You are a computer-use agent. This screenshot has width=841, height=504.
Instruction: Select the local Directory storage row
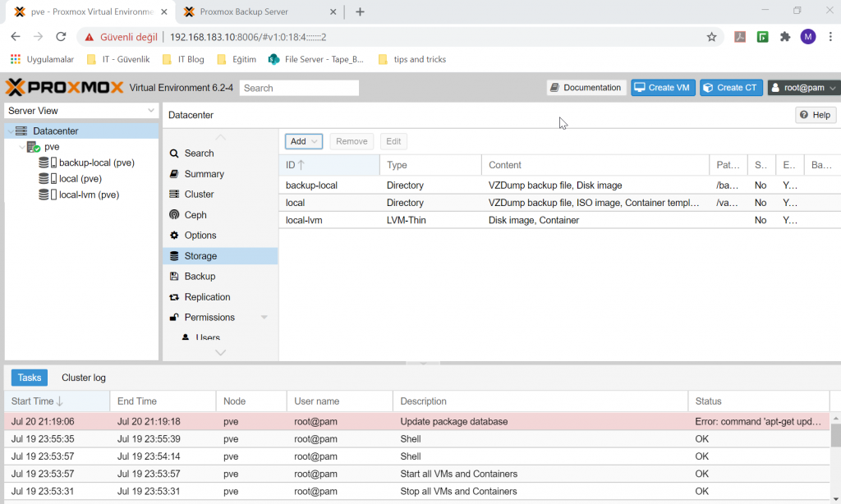pos(560,203)
